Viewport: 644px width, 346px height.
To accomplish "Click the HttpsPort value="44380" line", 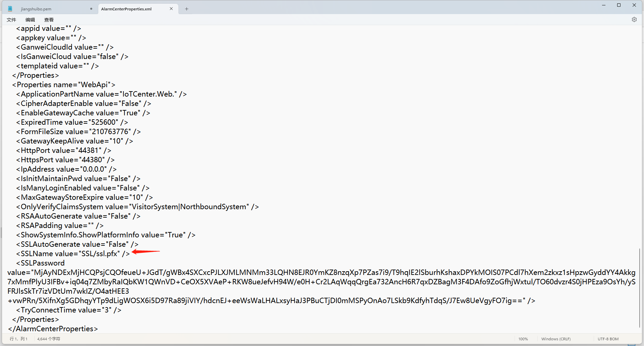I will (65, 160).
